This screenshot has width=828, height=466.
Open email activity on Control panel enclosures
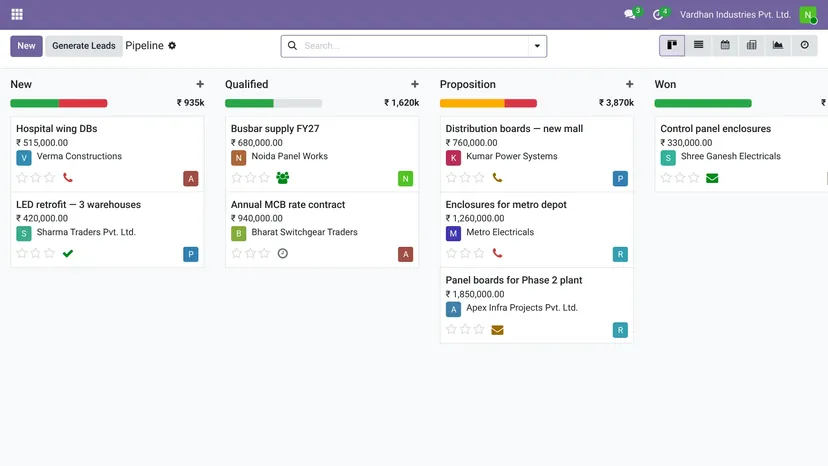712,178
